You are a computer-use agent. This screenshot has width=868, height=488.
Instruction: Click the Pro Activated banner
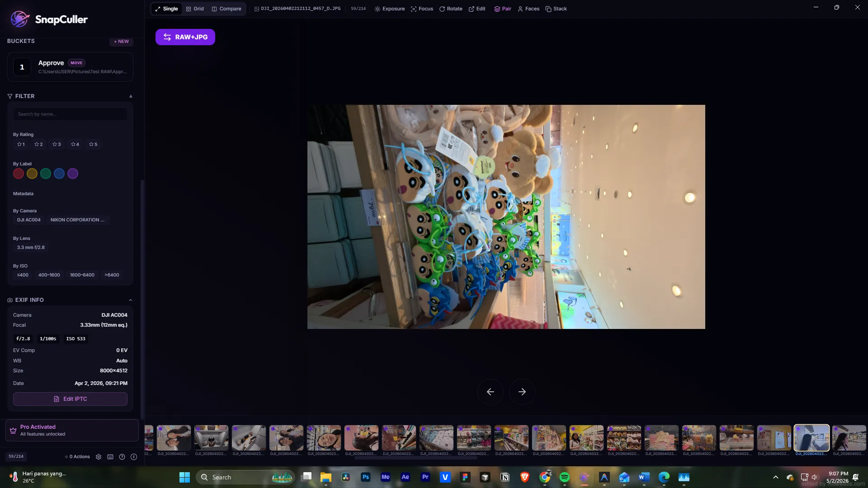pos(72,430)
